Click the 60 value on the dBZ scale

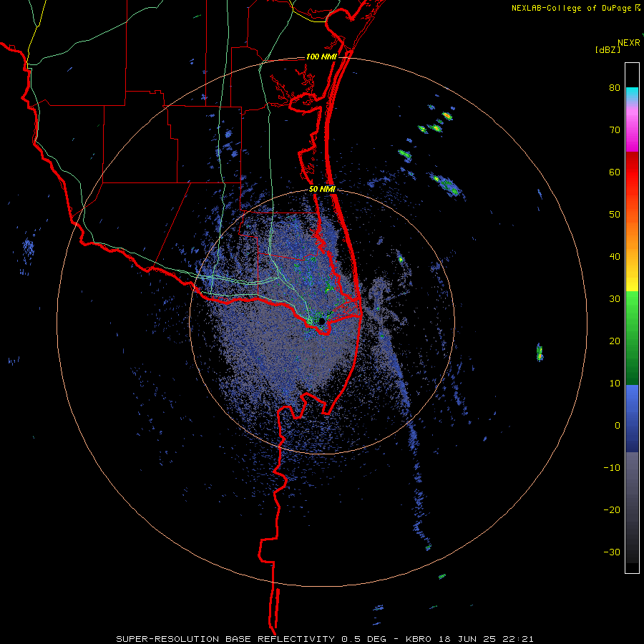(615, 172)
